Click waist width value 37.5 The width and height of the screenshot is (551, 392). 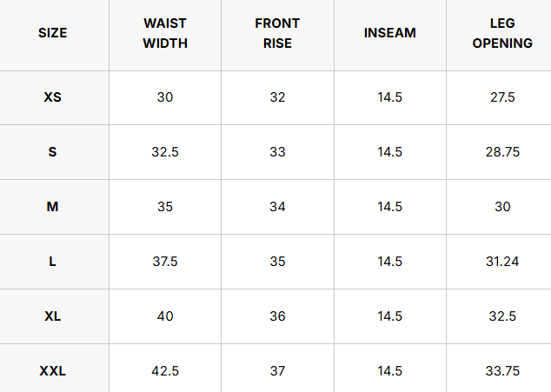pyautogui.click(x=165, y=262)
